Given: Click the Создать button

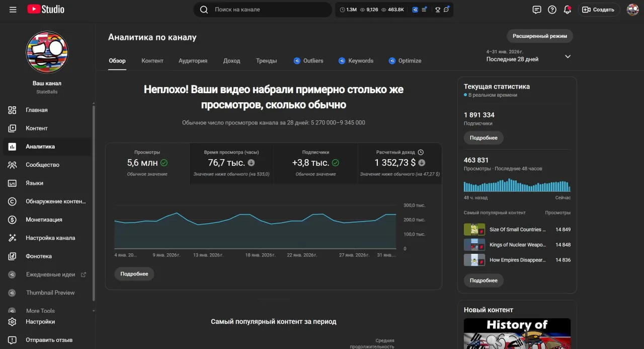Looking at the screenshot, I should pyautogui.click(x=599, y=10).
